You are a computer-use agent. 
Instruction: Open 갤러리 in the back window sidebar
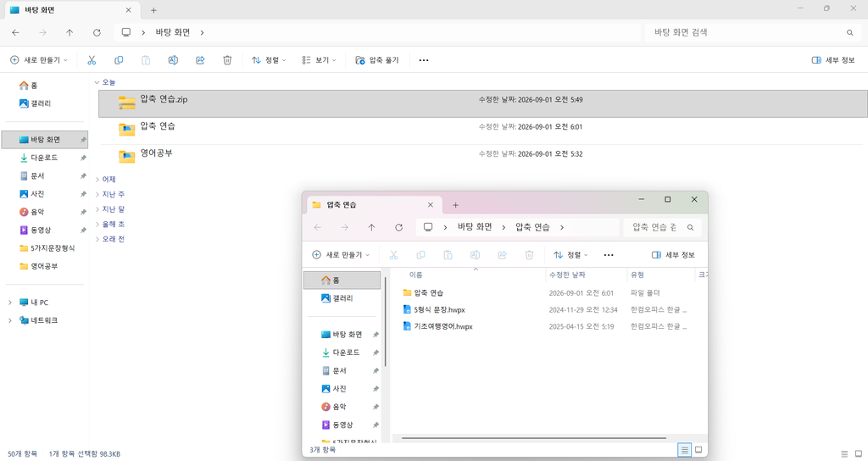[x=45, y=103]
